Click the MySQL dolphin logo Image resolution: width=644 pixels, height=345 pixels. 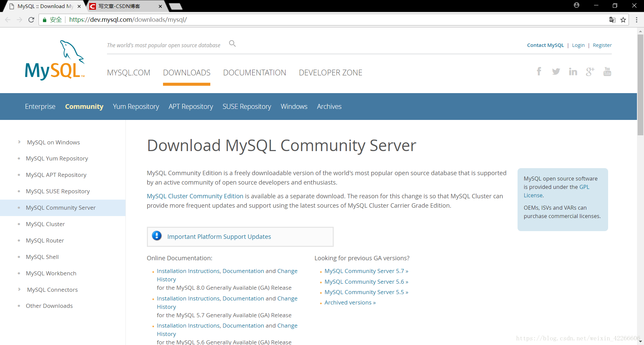55,60
